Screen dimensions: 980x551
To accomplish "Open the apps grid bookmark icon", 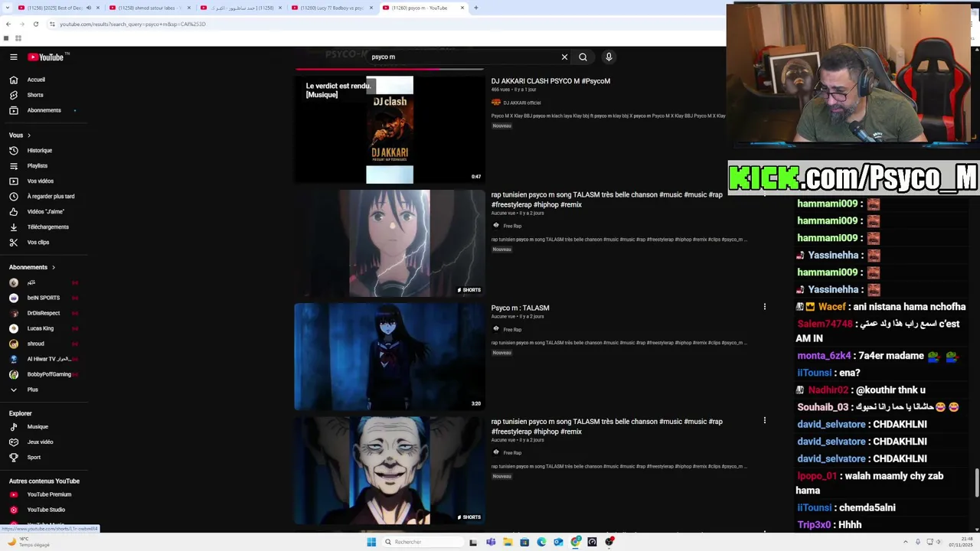I will tap(18, 38).
